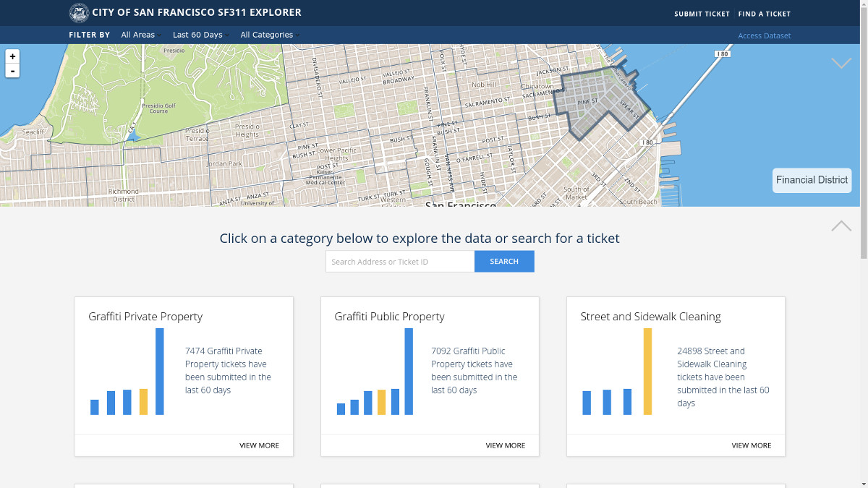Click the yellow bar in Graffiti Private Property chart

(143, 402)
